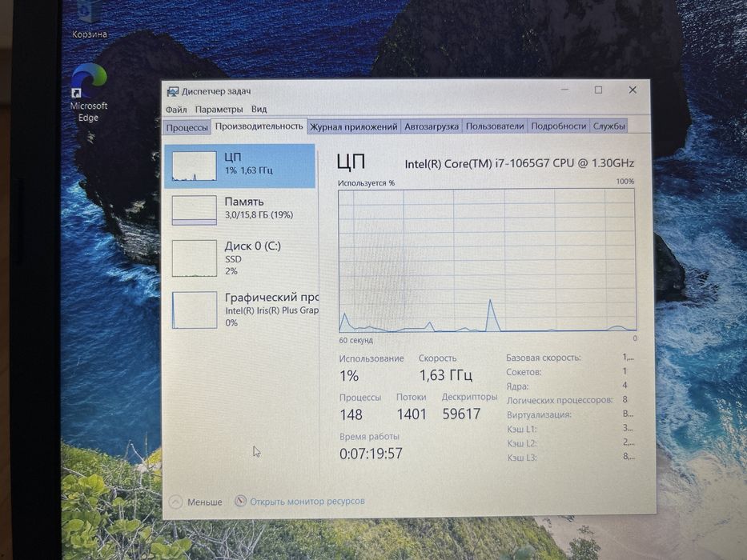Screen dimensions: 747x560
Task: Switch to the Журнал приложений tab
Action: (354, 126)
